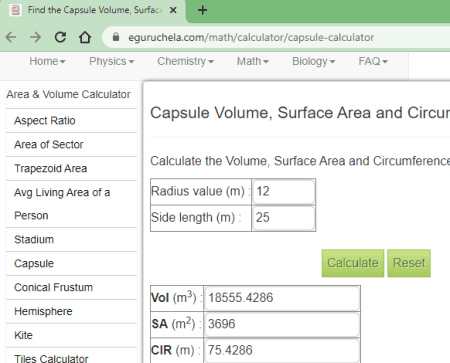
Task: Click the tab favicon for Capsule Volume page
Action: point(15,10)
